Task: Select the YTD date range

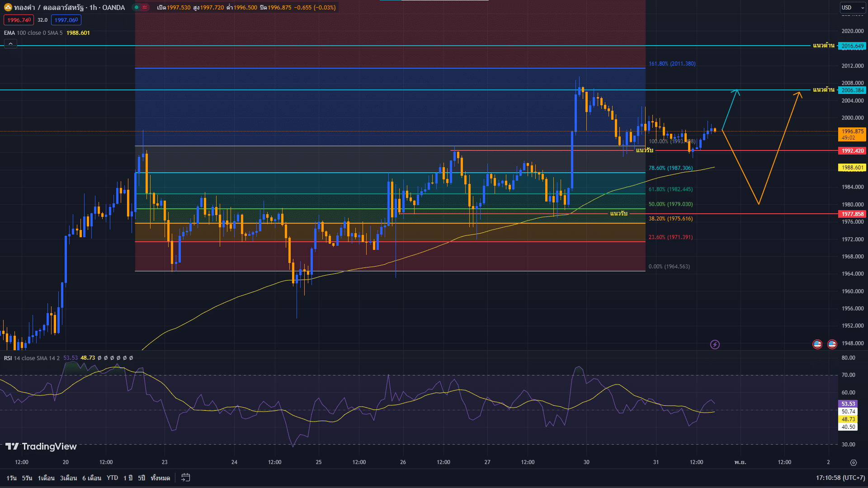Action: (x=112, y=478)
